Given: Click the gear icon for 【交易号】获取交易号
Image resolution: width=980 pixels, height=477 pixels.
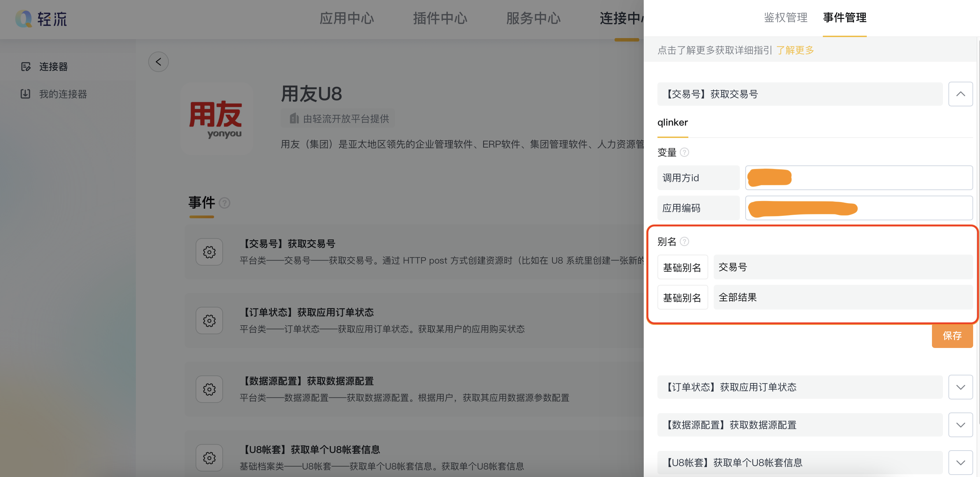Looking at the screenshot, I should click(x=209, y=252).
